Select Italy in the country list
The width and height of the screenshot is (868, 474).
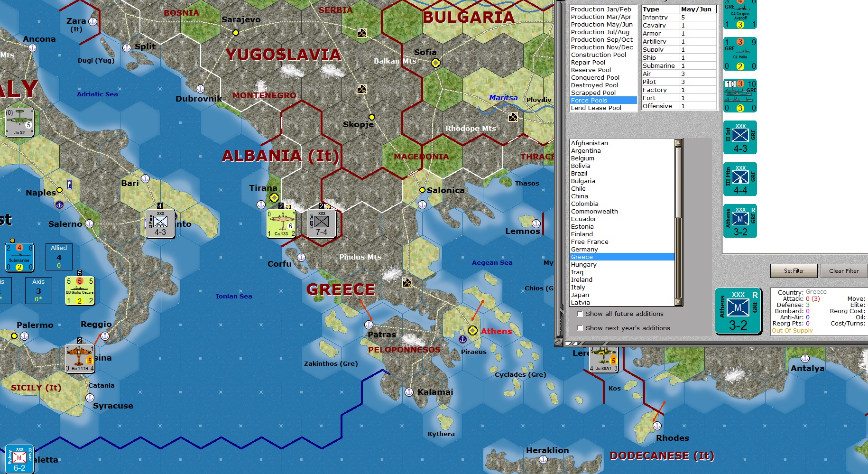pos(622,287)
